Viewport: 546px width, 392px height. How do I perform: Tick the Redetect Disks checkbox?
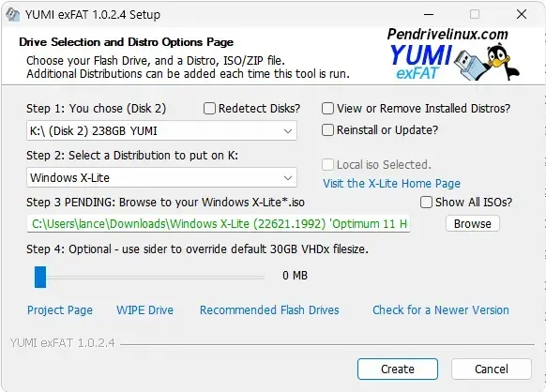pos(209,108)
